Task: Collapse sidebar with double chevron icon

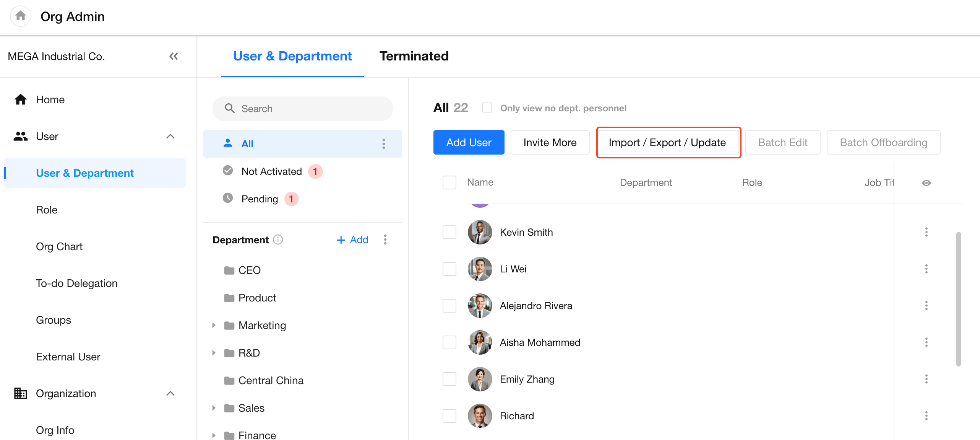Action: (x=174, y=57)
